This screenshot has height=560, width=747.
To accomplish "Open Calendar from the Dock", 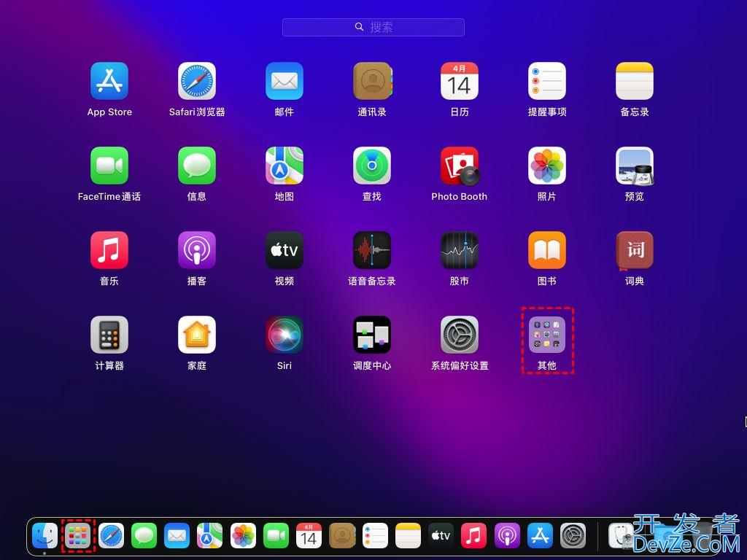I will [x=309, y=536].
